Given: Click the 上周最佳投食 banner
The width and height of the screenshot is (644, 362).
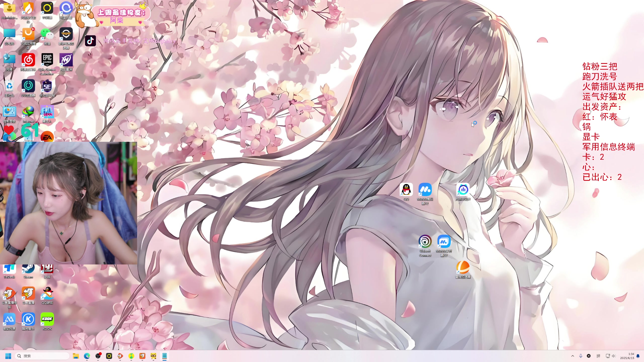Looking at the screenshot, I should pos(113,15).
